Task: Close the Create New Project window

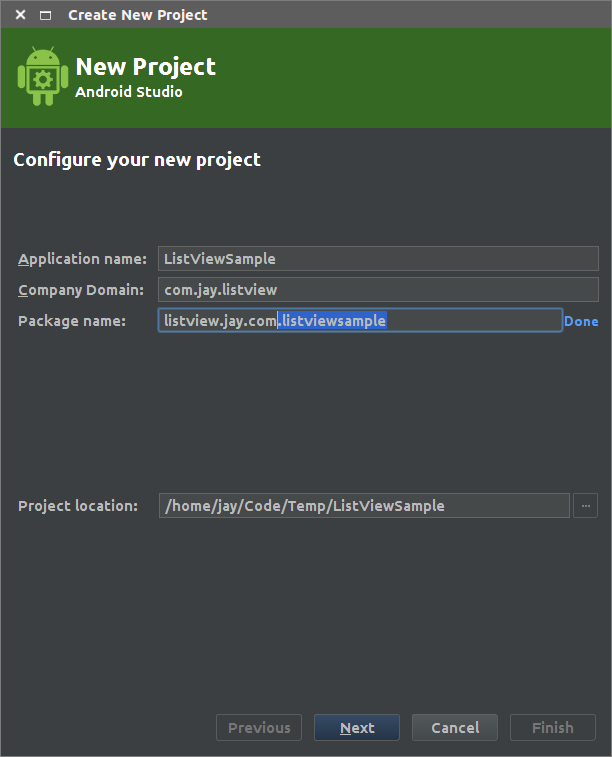Action: 20,15
